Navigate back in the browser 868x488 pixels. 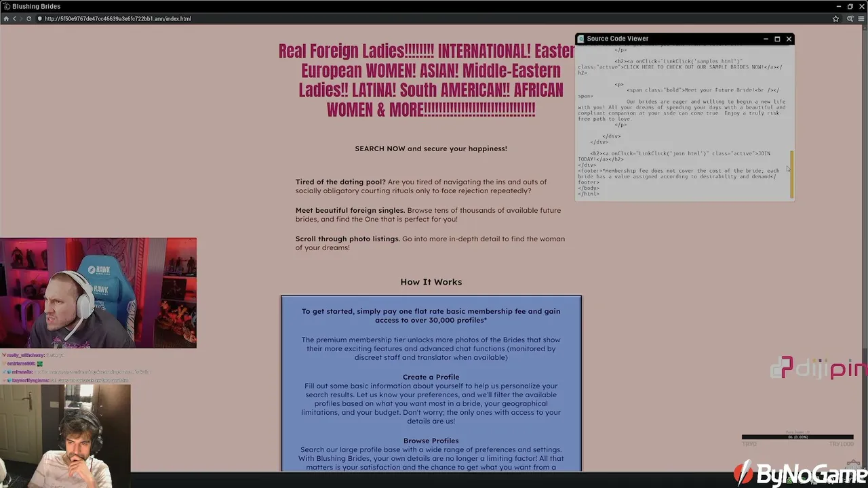coord(14,18)
